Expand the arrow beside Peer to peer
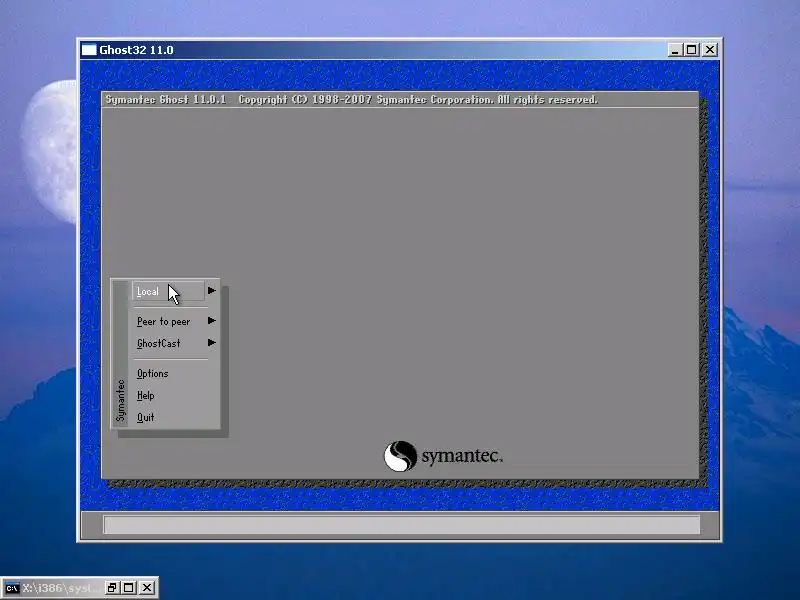 coord(212,321)
